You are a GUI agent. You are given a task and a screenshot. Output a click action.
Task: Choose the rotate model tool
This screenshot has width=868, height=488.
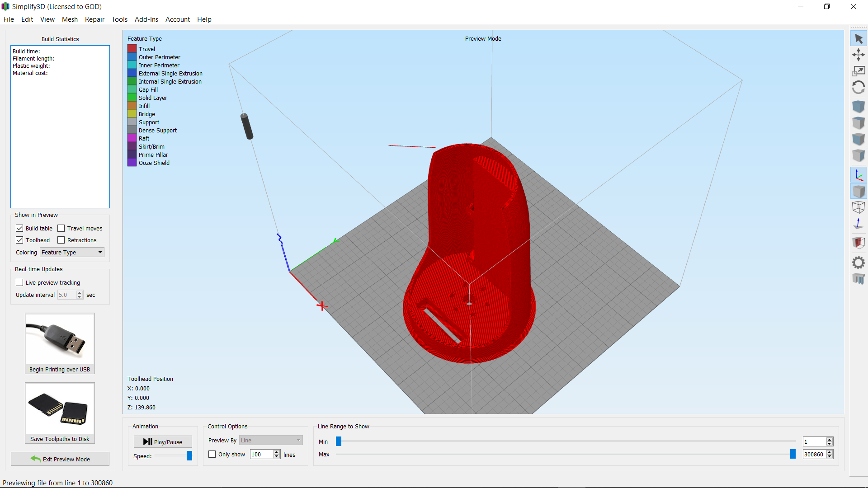(x=859, y=87)
